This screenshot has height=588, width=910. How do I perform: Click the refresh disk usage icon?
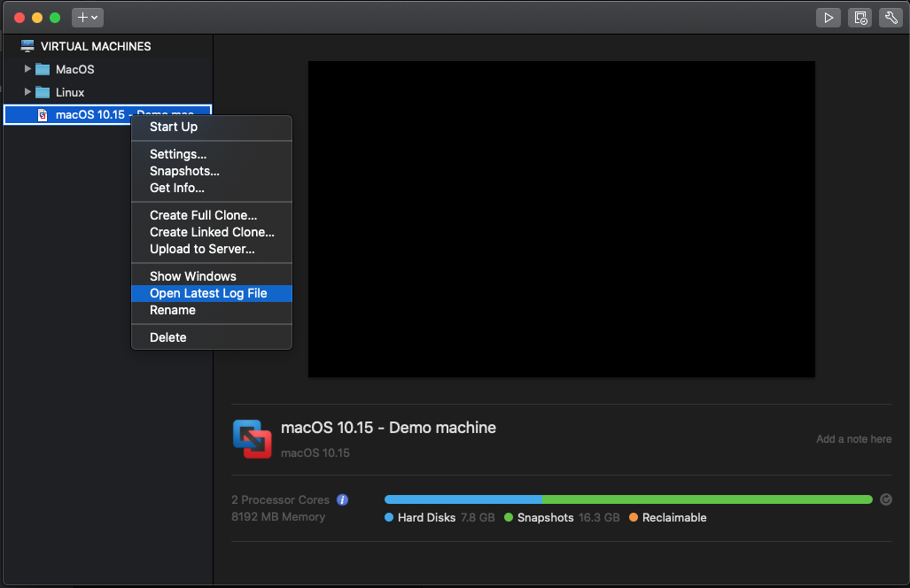point(885,499)
